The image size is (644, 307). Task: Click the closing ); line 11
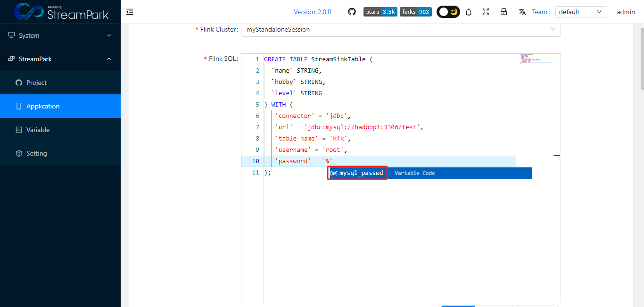point(268,173)
